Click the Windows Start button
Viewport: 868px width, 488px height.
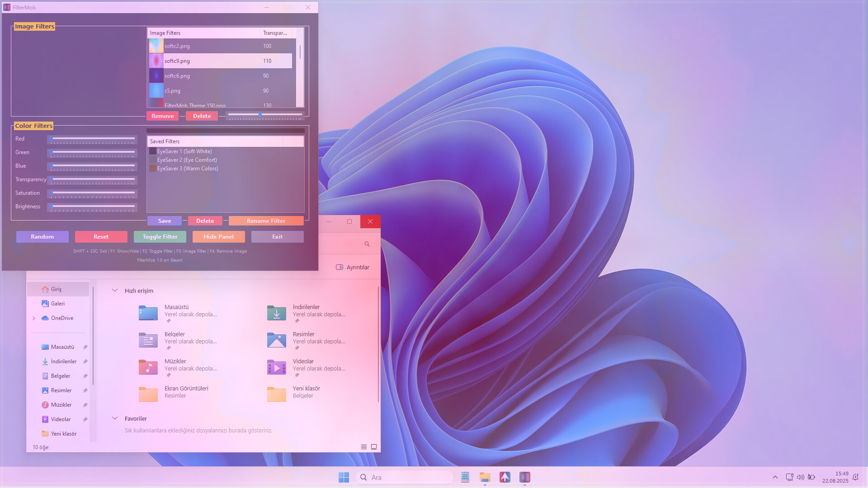coord(344,477)
